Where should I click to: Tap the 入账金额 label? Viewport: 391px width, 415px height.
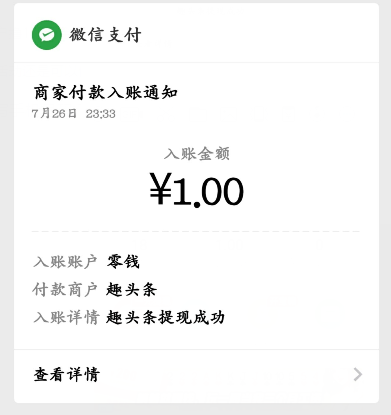(x=197, y=154)
